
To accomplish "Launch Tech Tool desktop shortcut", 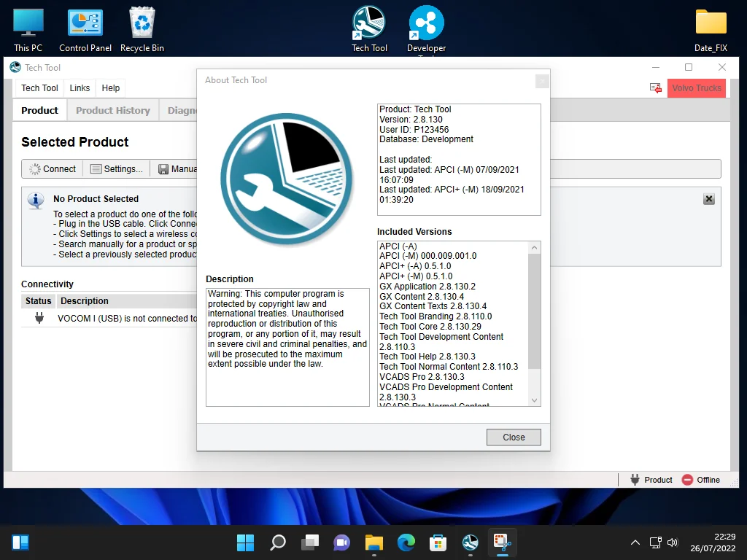I will coord(369,29).
